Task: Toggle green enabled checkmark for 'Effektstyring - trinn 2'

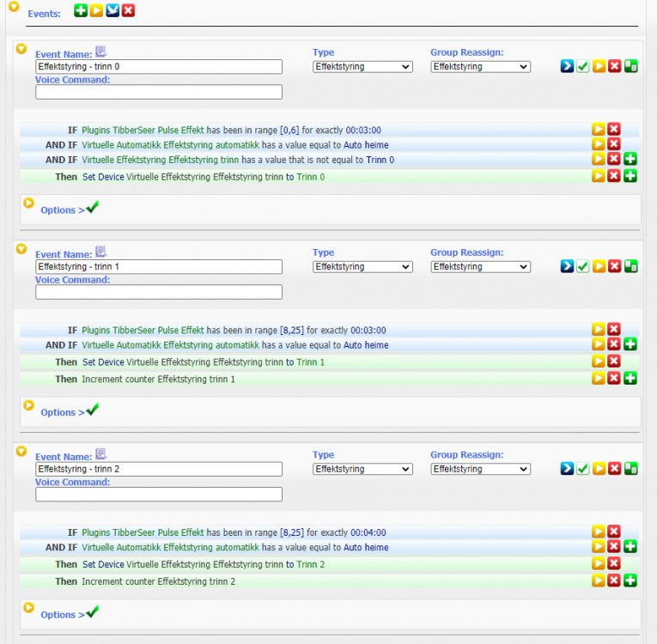Action: [x=583, y=469]
